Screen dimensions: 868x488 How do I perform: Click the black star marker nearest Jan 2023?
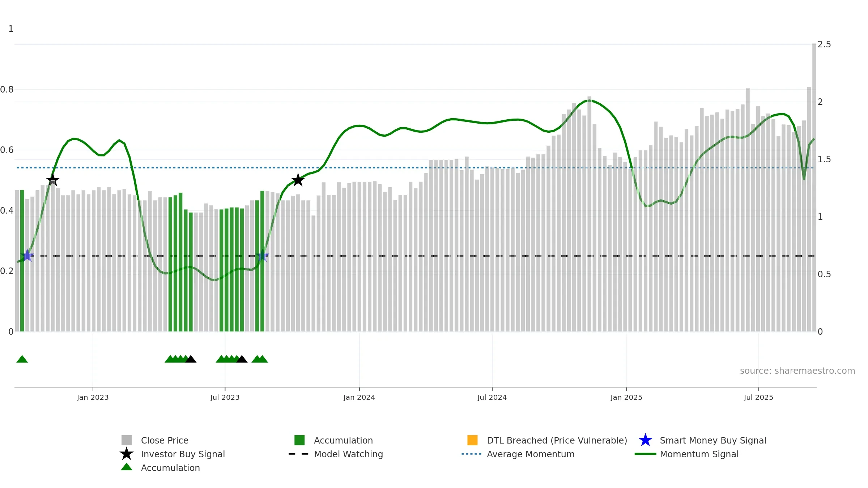[53, 180]
